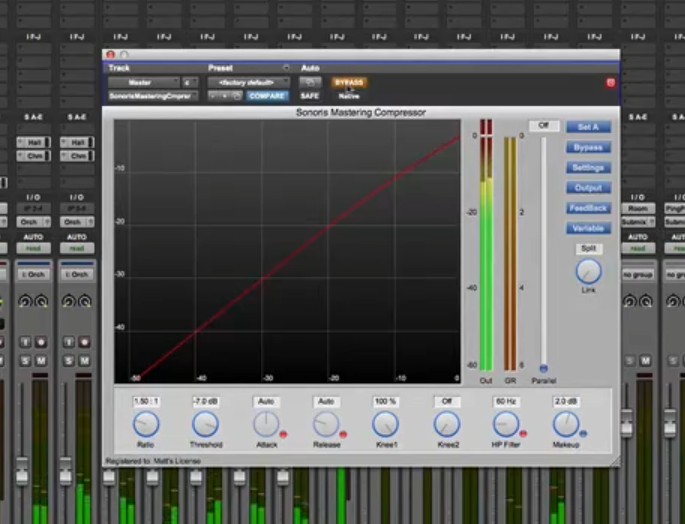Click the Output button in compressor

[x=588, y=188]
